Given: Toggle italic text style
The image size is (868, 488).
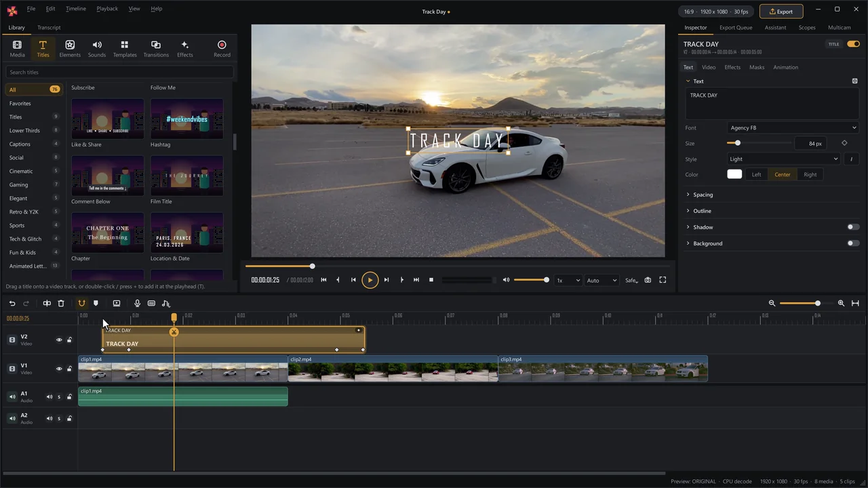Looking at the screenshot, I should pyautogui.click(x=852, y=159).
